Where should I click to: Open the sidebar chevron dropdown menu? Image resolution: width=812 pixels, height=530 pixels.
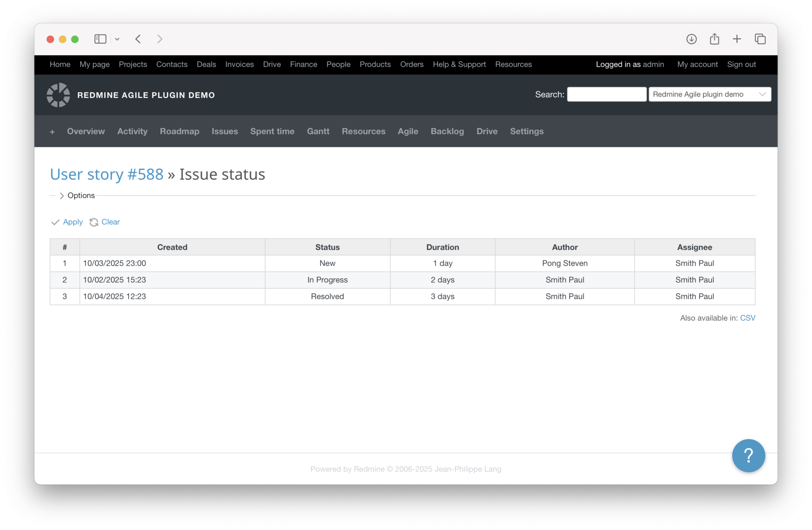tap(117, 39)
